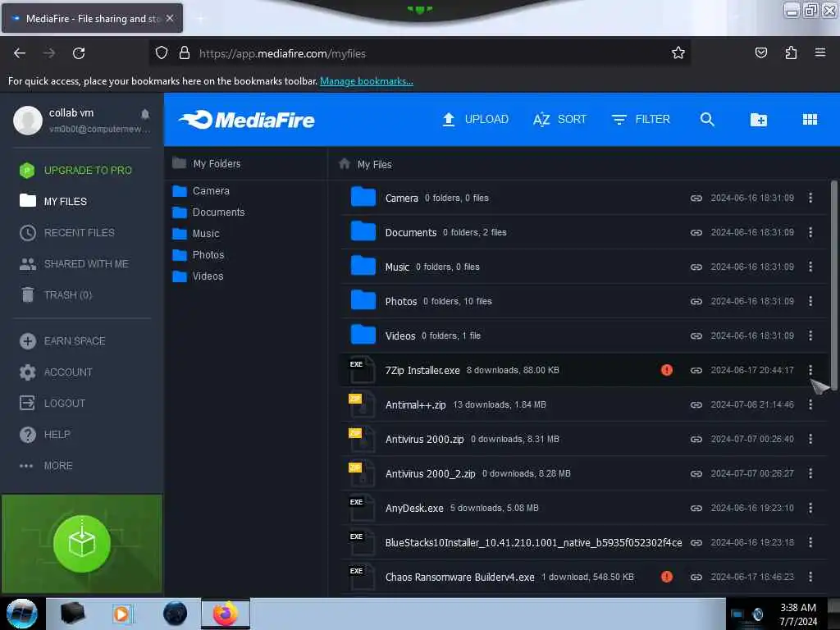Click the Firefox taskbar icon
840x630 pixels.
[x=226, y=614]
